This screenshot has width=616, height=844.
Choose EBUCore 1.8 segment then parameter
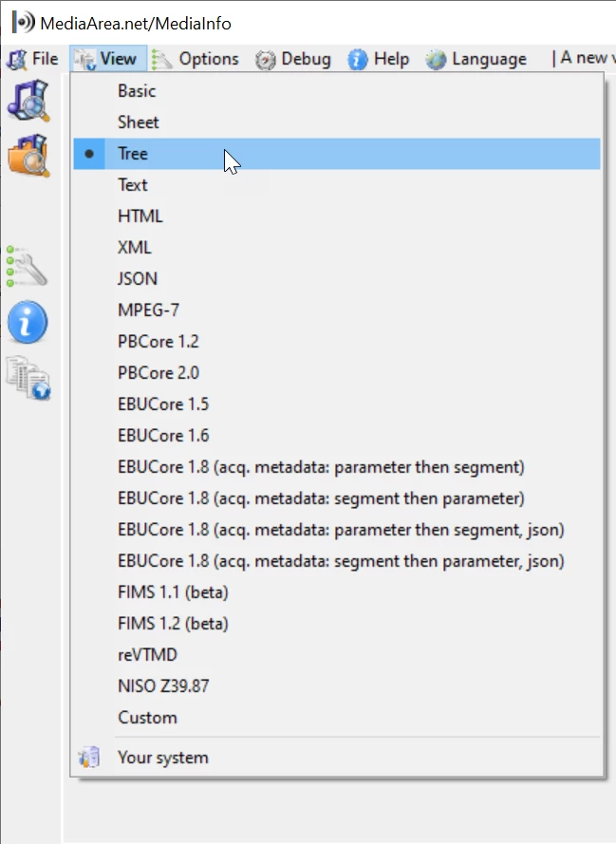coord(337,497)
